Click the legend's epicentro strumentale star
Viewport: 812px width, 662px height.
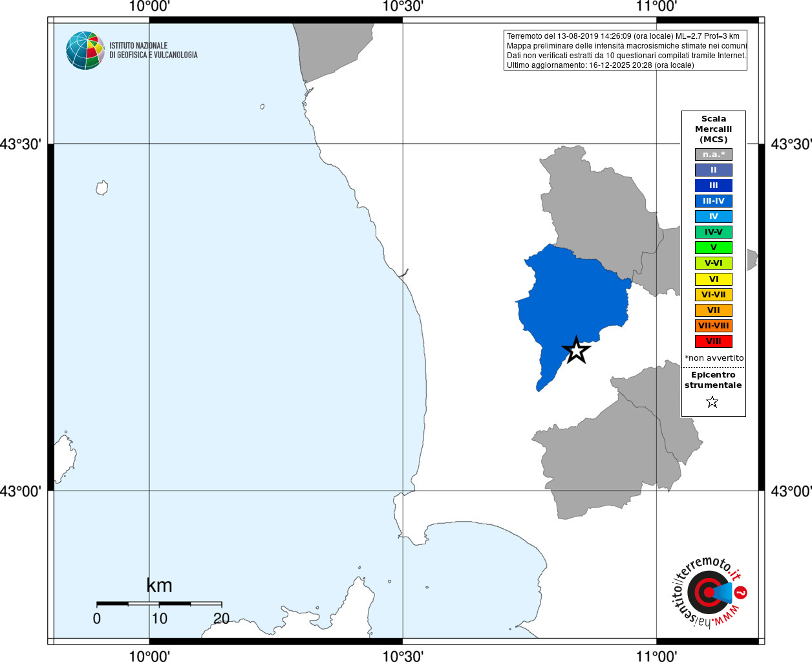click(712, 402)
